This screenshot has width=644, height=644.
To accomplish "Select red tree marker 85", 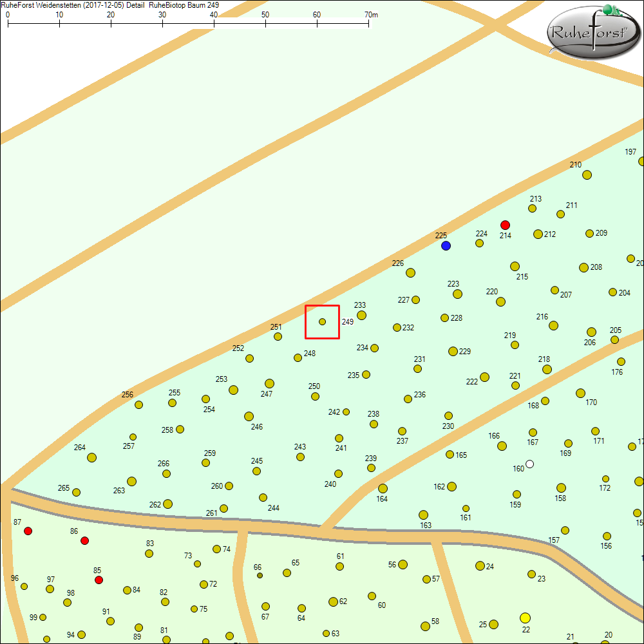I will point(99,580).
